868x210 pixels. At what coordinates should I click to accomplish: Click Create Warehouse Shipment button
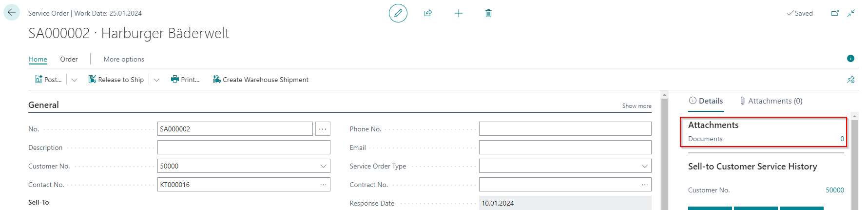(x=261, y=80)
